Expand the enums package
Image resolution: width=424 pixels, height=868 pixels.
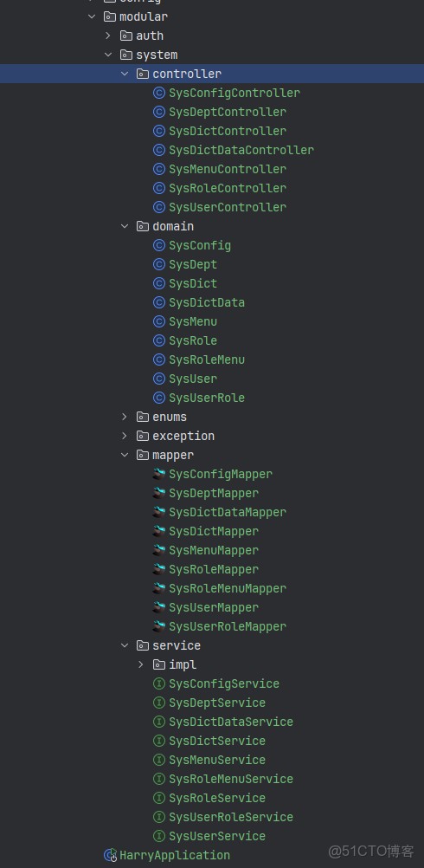pos(125,417)
